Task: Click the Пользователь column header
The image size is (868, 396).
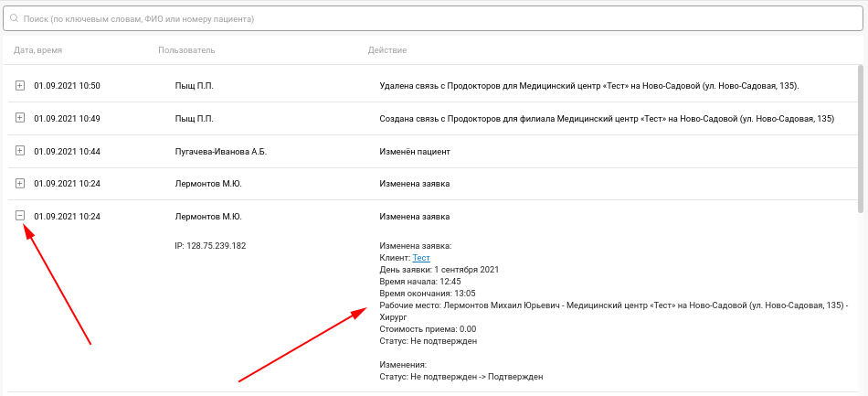Action: 186,50
